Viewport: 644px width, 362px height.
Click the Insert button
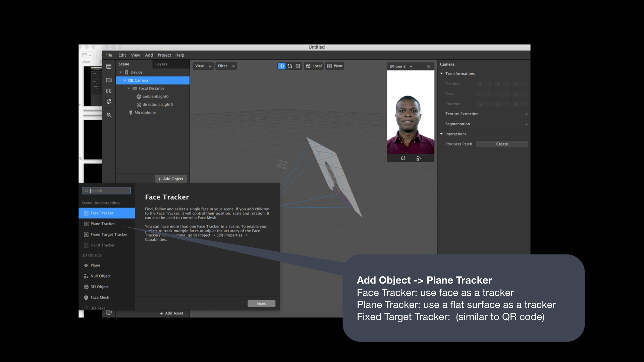click(x=261, y=303)
